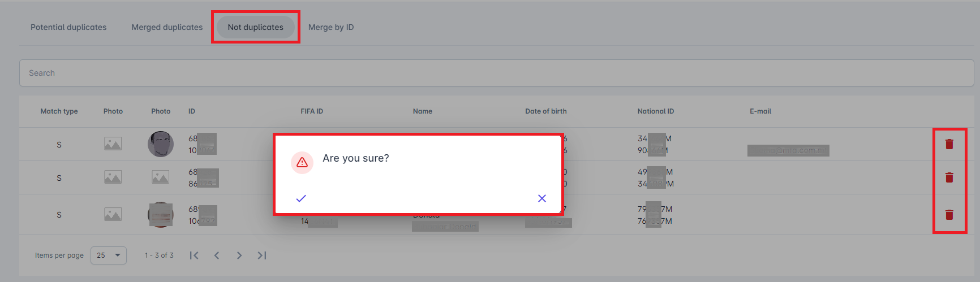The width and height of the screenshot is (980, 282).
Task: Go to the first page
Action: click(x=194, y=255)
